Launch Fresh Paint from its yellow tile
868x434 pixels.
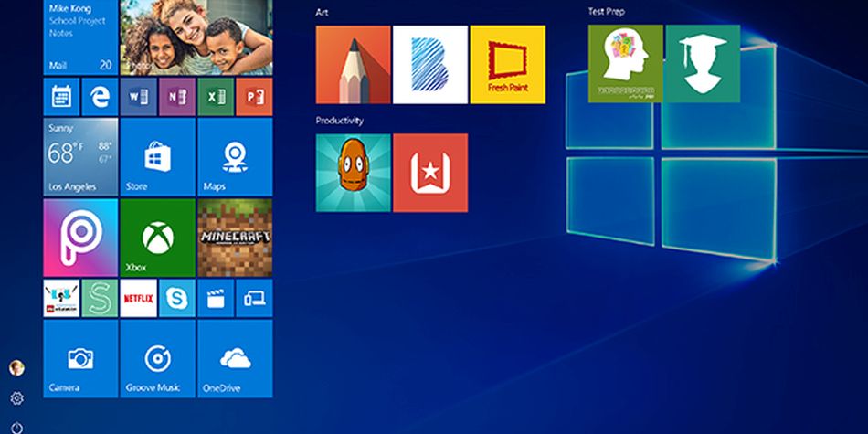(508, 65)
